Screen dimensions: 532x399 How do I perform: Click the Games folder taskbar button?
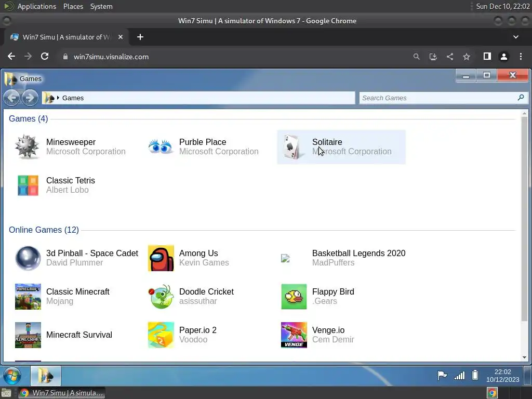46,376
